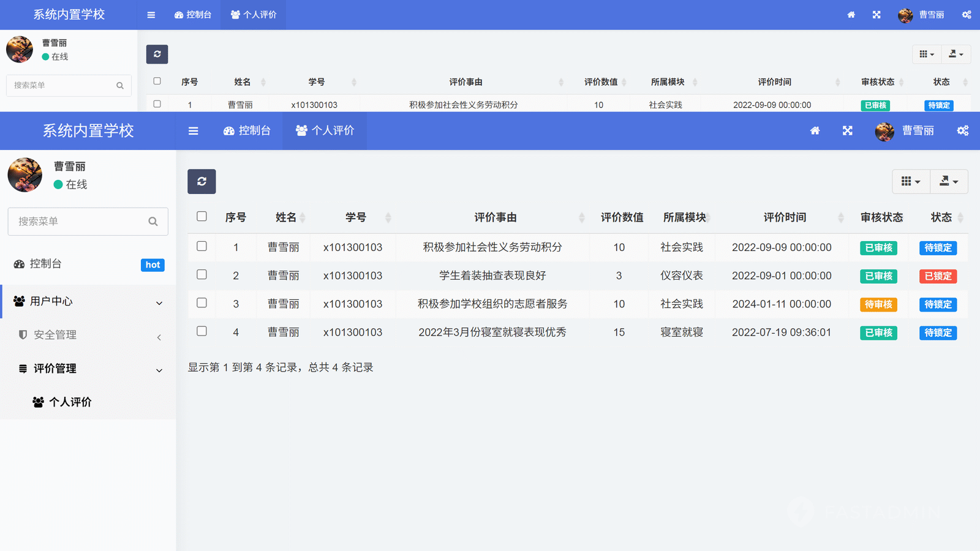Open the 个人评价 sidebar menu item
Image resolution: width=980 pixels, height=551 pixels.
click(70, 402)
